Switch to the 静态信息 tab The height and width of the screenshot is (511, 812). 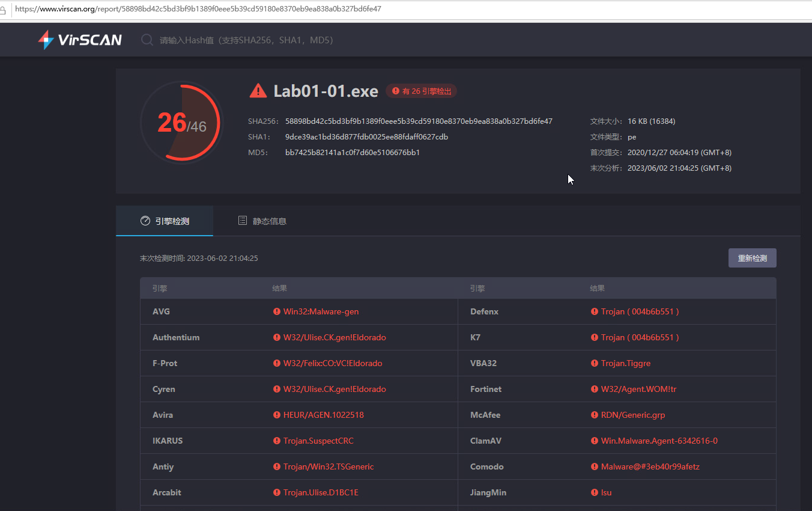pos(262,221)
